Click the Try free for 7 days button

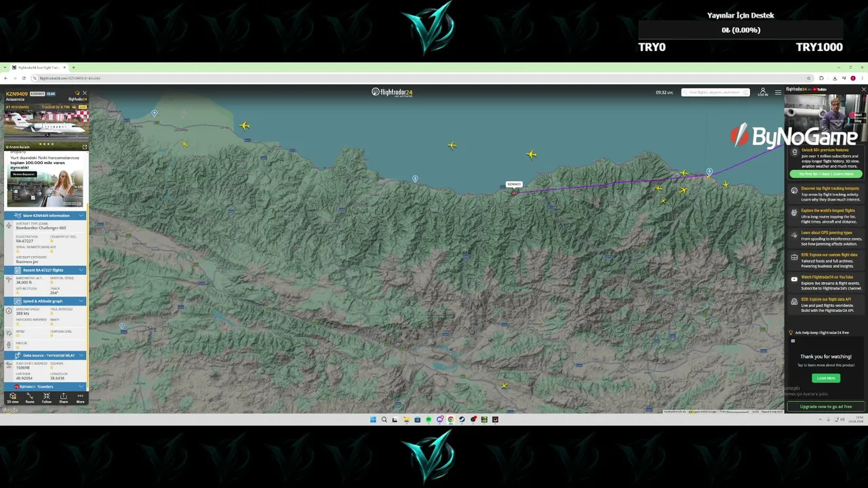(x=825, y=174)
